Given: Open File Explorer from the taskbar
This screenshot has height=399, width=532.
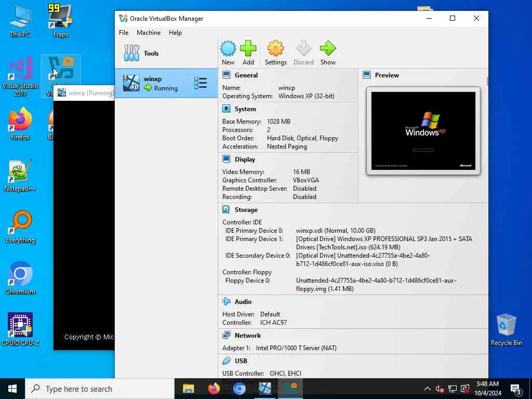Looking at the screenshot, I should pyautogui.click(x=188, y=389).
